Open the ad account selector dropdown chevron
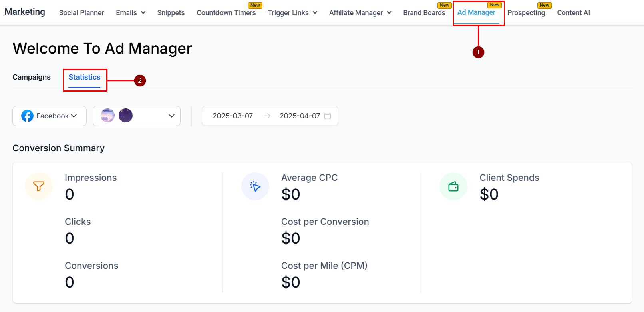 pyautogui.click(x=172, y=116)
